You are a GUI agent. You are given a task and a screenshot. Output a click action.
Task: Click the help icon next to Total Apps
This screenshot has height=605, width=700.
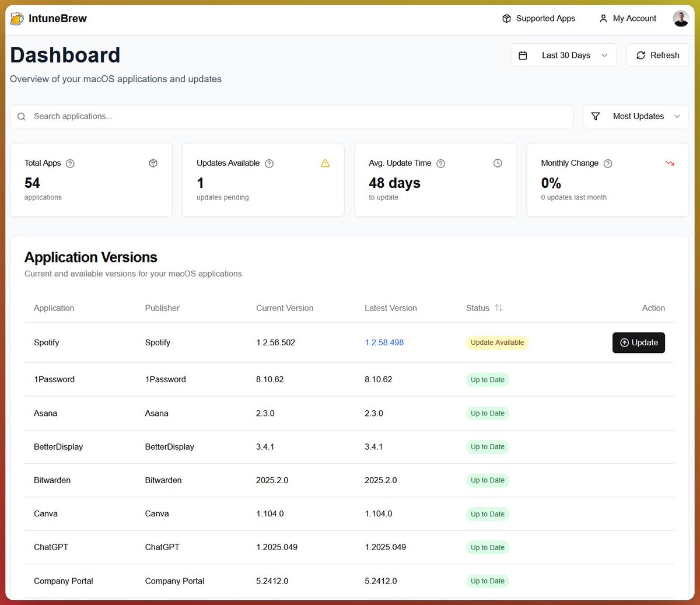tap(70, 163)
